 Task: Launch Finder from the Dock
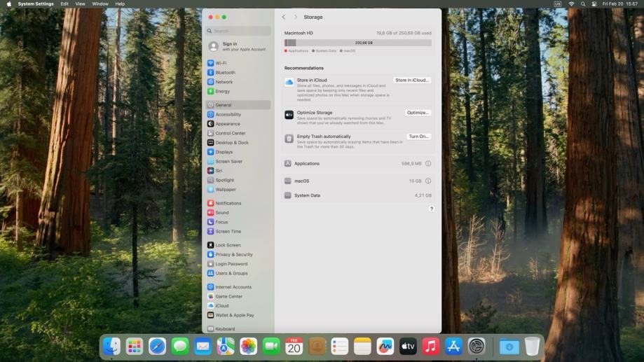[x=111, y=347]
